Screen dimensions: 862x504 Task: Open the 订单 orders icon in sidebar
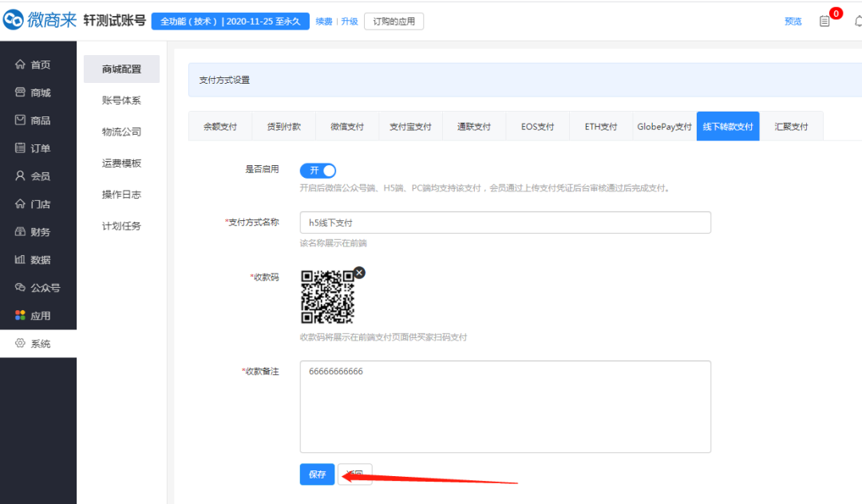coord(20,148)
